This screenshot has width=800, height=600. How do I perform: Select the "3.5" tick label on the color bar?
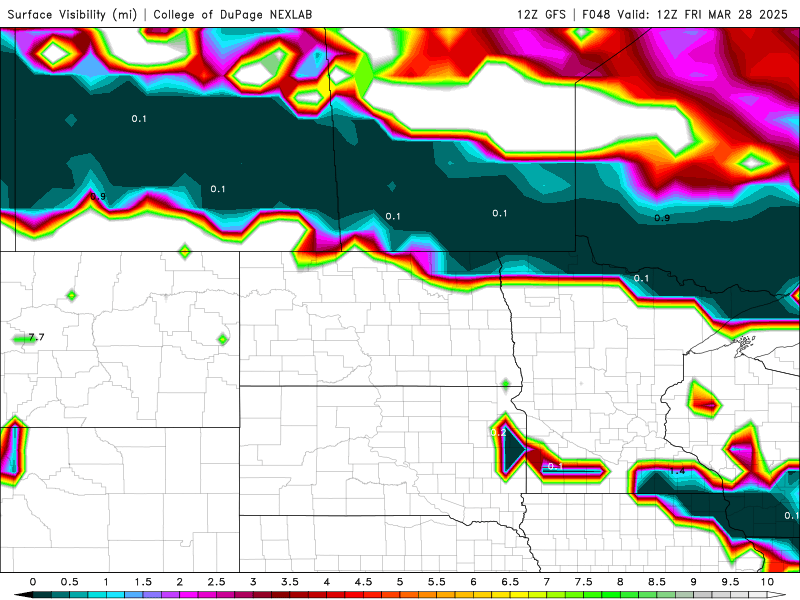pos(290,582)
